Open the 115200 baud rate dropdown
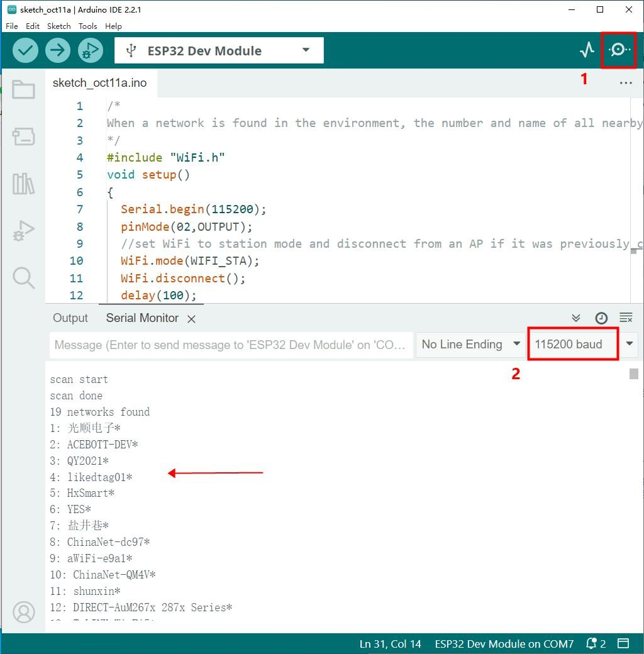The image size is (644, 654). pos(583,345)
